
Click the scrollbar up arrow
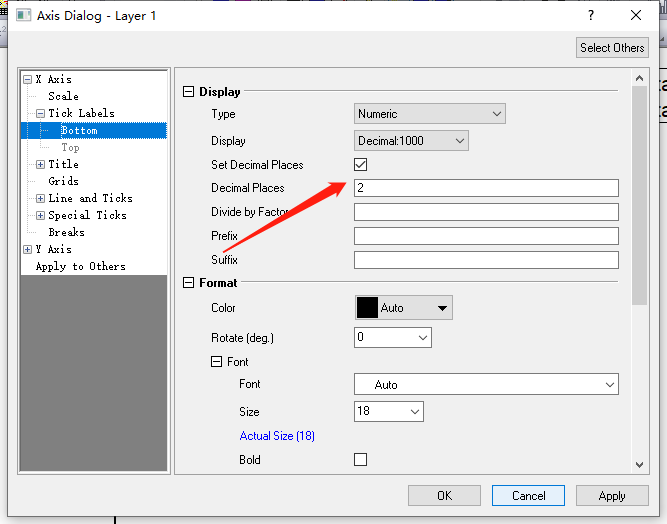click(x=639, y=78)
